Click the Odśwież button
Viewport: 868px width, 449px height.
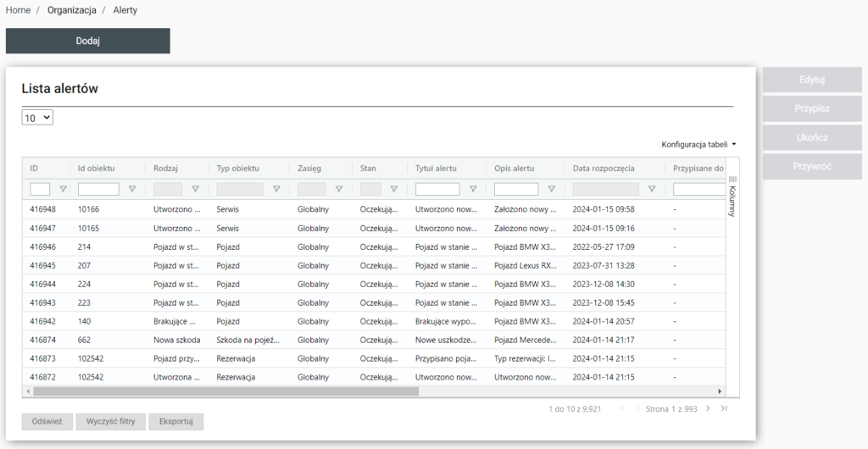click(46, 421)
